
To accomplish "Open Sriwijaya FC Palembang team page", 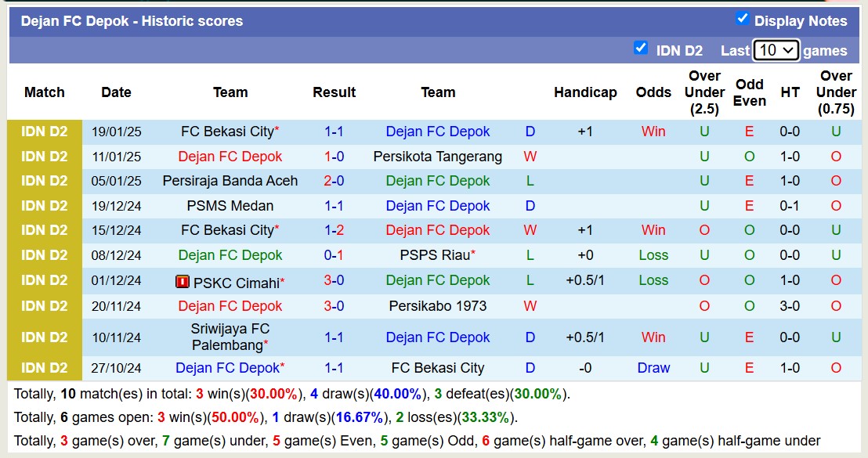I will tap(230, 337).
